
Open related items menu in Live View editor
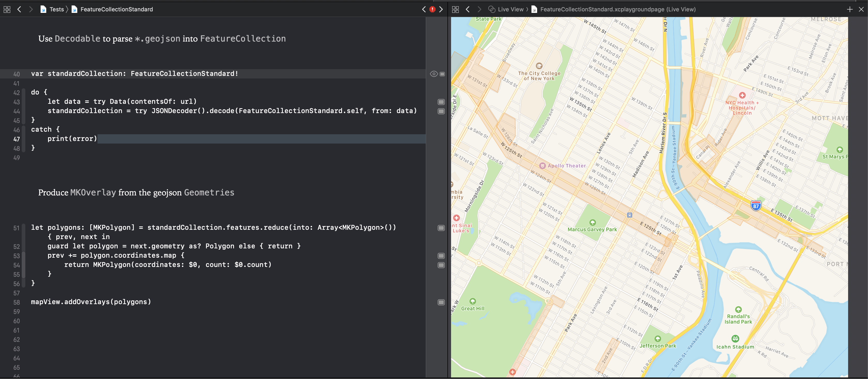coord(455,10)
